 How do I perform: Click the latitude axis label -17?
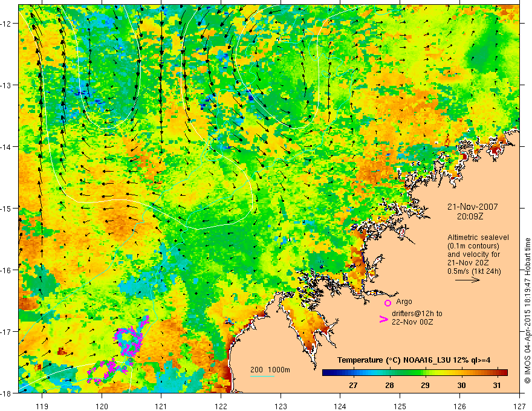pyautogui.click(x=6, y=332)
